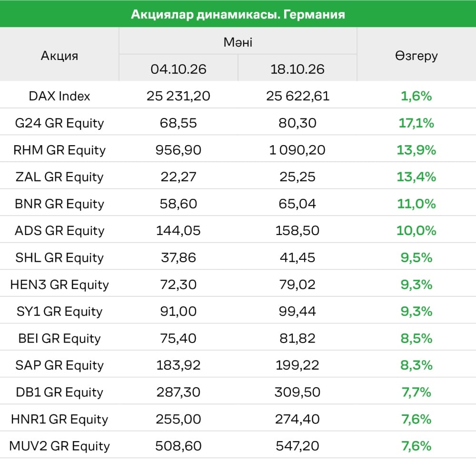Click the 81,82 value cell
The image size is (476, 462).
click(x=297, y=339)
